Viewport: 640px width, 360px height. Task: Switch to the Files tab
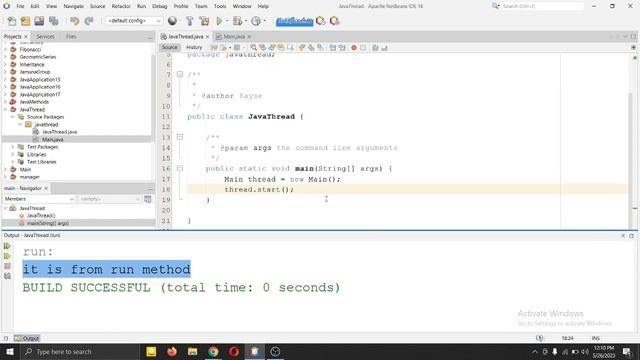click(x=71, y=36)
